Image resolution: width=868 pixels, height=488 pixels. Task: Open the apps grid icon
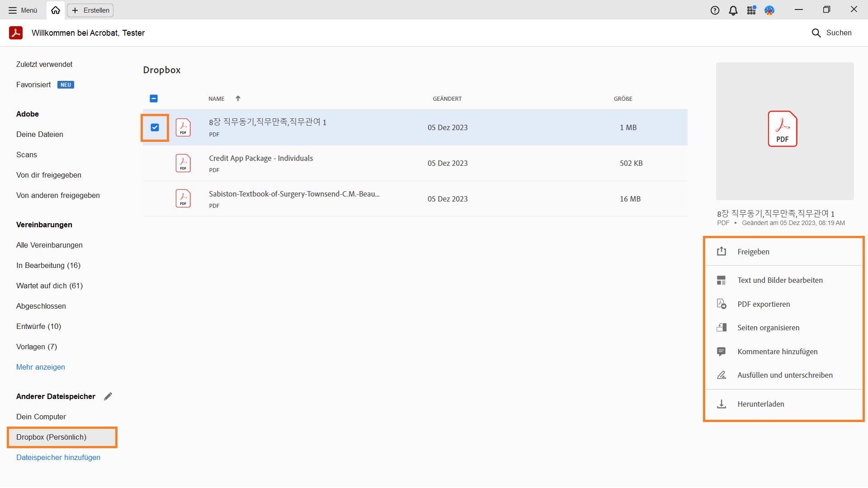click(x=751, y=10)
